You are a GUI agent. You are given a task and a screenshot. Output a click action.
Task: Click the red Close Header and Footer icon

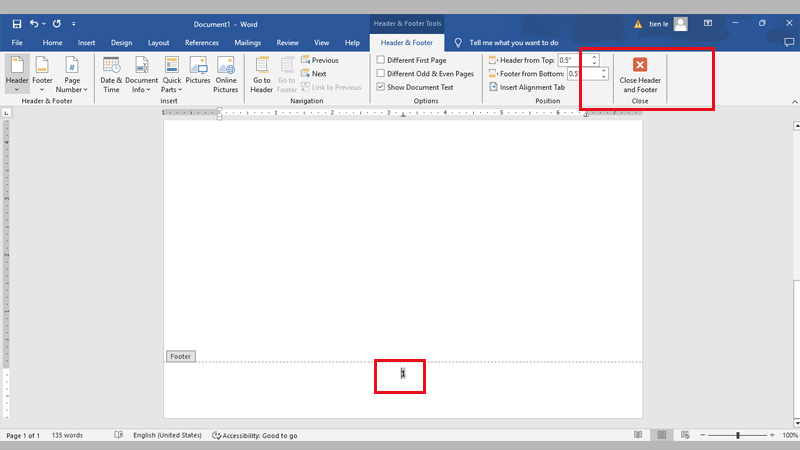click(640, 65)
